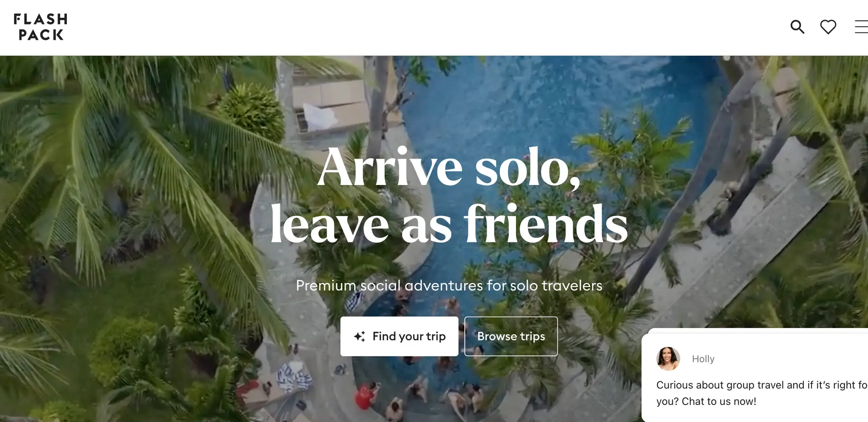
Task: Open the wishlist heart icon
Action: click(828, 27)
